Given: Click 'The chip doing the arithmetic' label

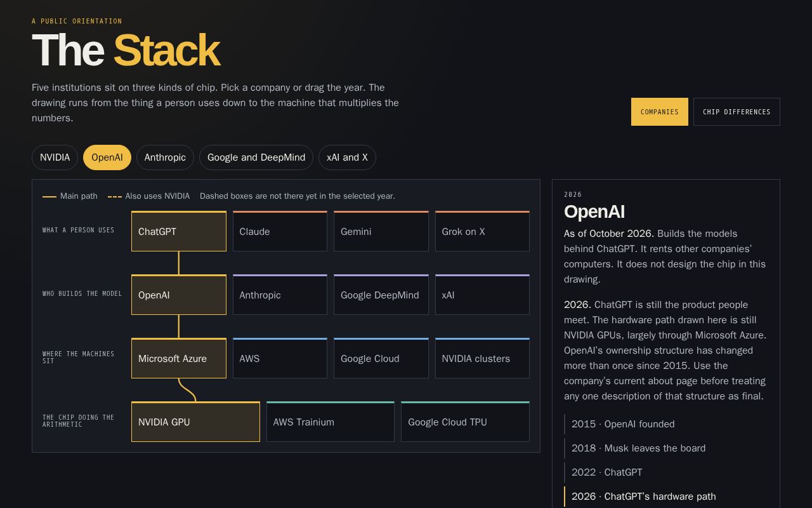Looking at the screenshot, I should 79,420.
